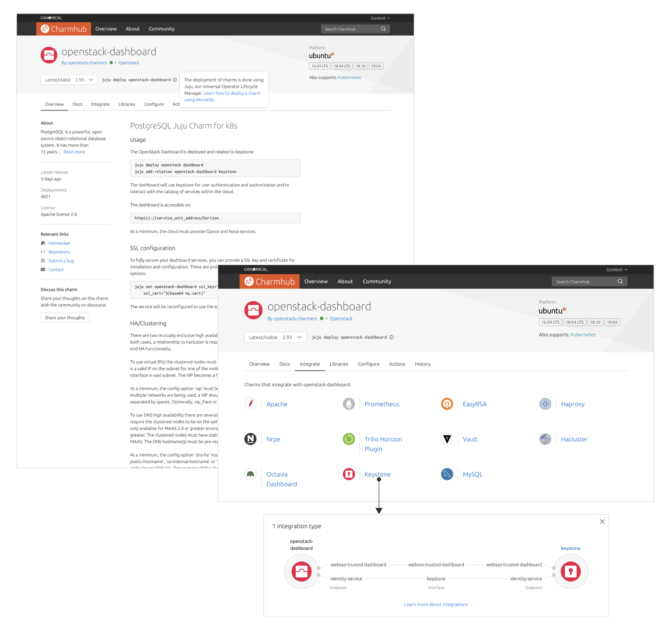
Task: Click the keystone node icon in integration diagram
Action: 571,571
